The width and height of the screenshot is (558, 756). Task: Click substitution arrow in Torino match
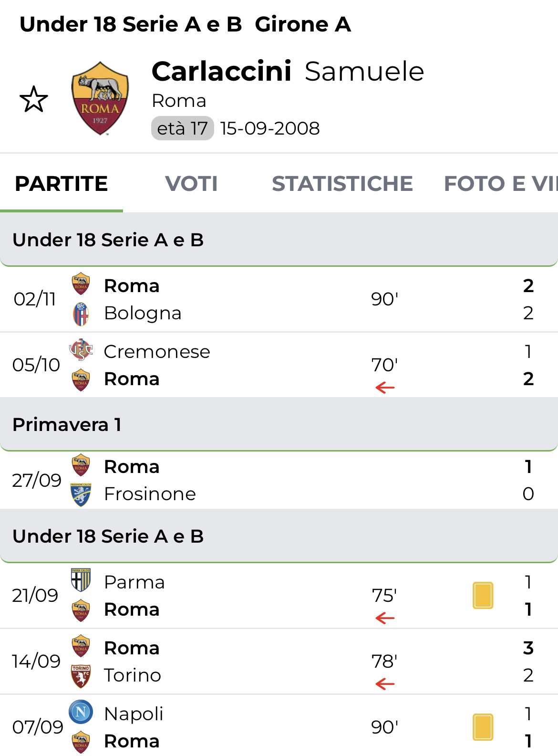coord(385,684)
